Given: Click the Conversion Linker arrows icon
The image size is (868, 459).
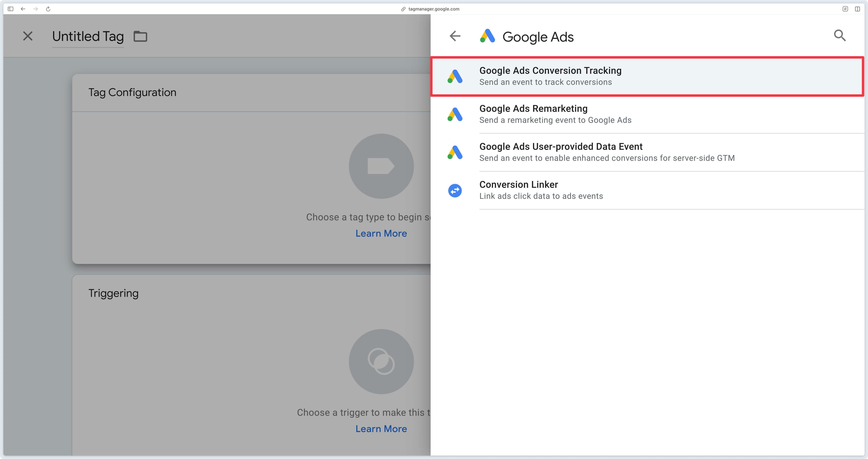Looking at the screenshot, I should (x=455, y=190).
